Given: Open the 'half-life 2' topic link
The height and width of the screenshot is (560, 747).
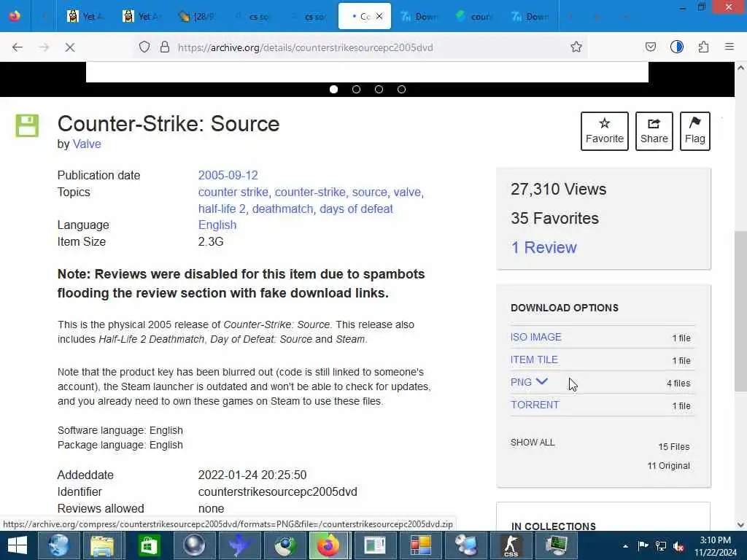Looking at the screenshot, I should pyautogui.click(x=222, y=209).
